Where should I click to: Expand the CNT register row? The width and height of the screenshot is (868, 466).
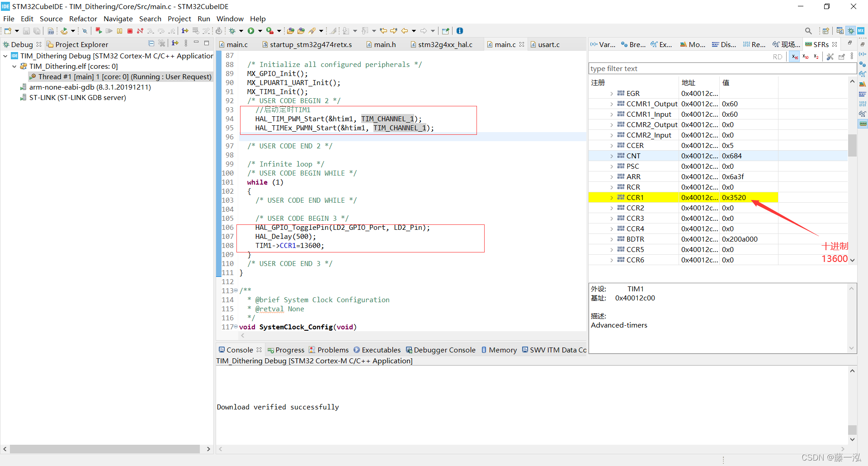(612, 156)
